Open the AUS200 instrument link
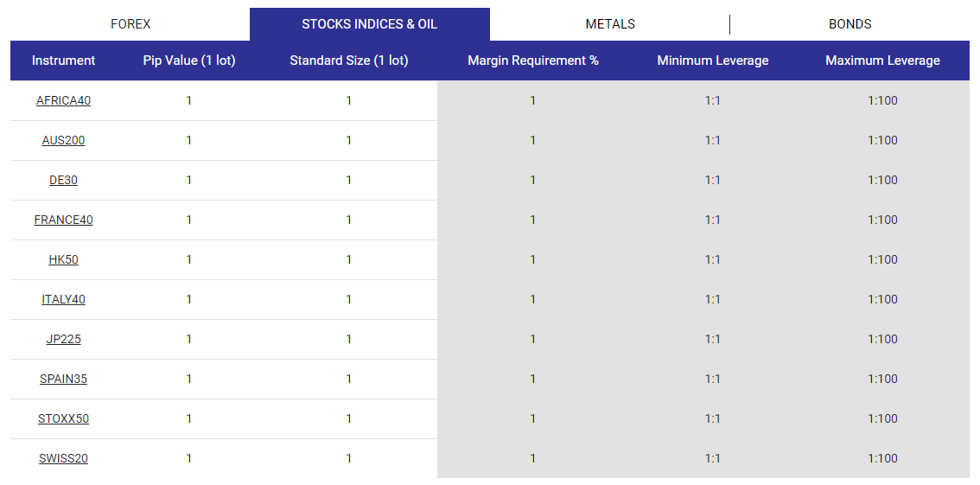980x485 pixels. coord(63,141)
